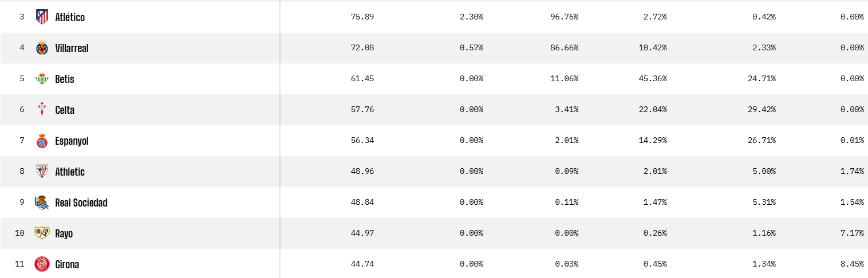Open the Real Sociedad team page
Screen dimensions: 868x278
click(81, 202)
